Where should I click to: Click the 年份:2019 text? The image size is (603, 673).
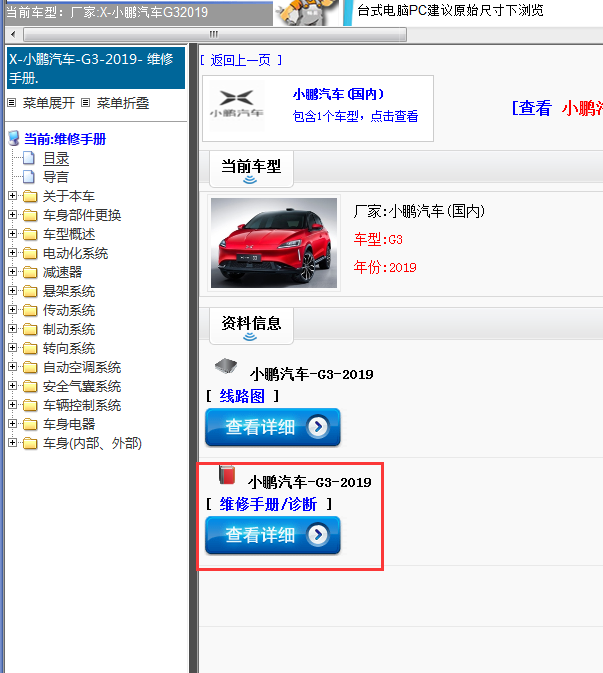pyautogui.click(x=385, y=267)
